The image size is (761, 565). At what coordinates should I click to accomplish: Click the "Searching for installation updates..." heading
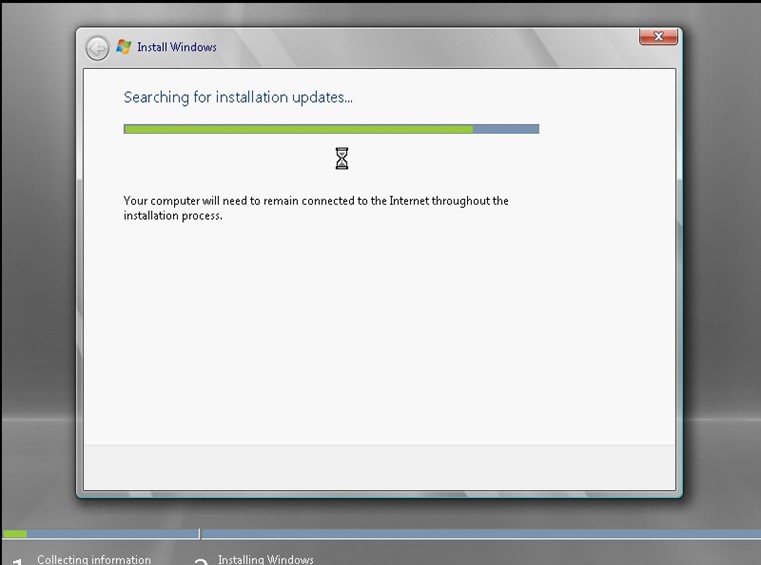click(237, 97)
